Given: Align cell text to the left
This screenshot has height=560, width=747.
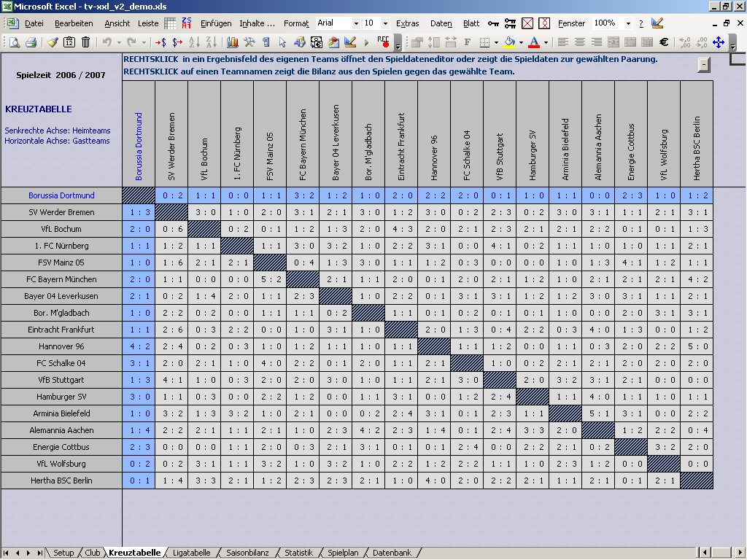Looking at the screenshot, I should coord(563,42).
